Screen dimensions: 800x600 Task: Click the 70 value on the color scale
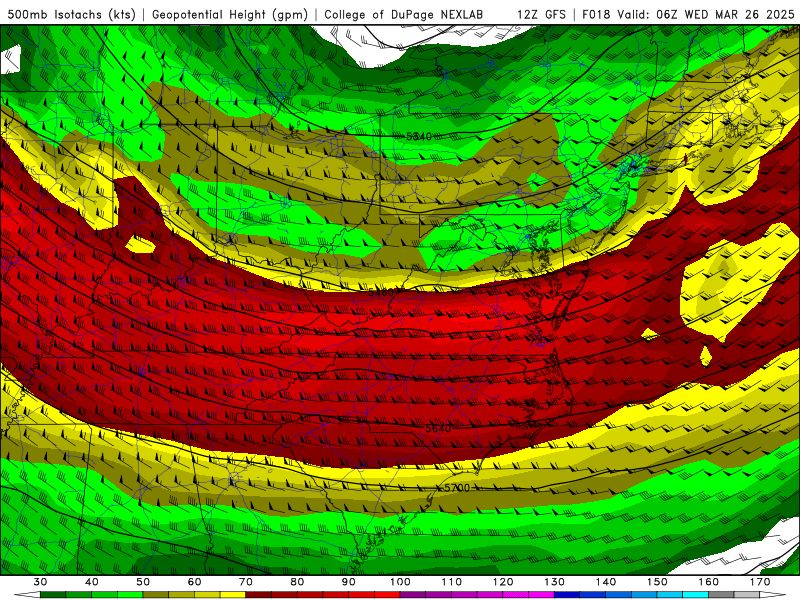click(x=246, y=582)
